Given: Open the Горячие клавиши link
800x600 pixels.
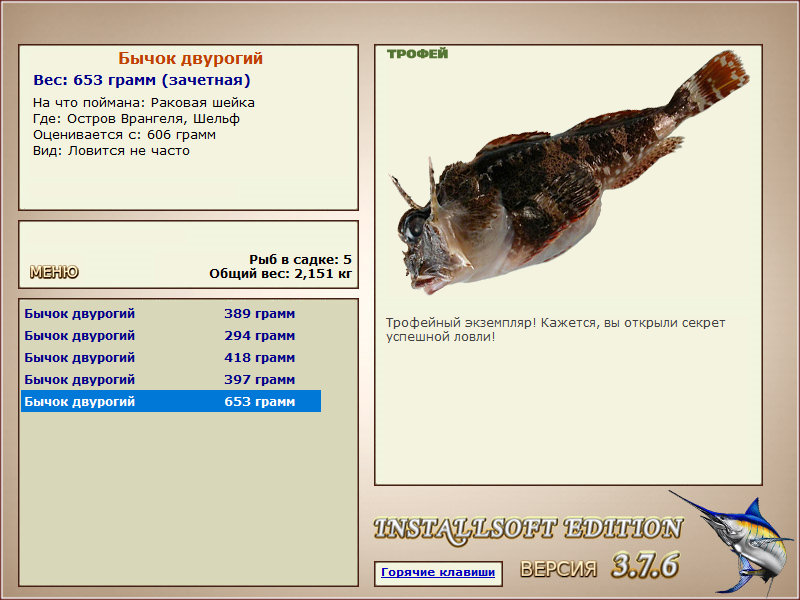Looking at the screenshot, I should click(438, 572).
